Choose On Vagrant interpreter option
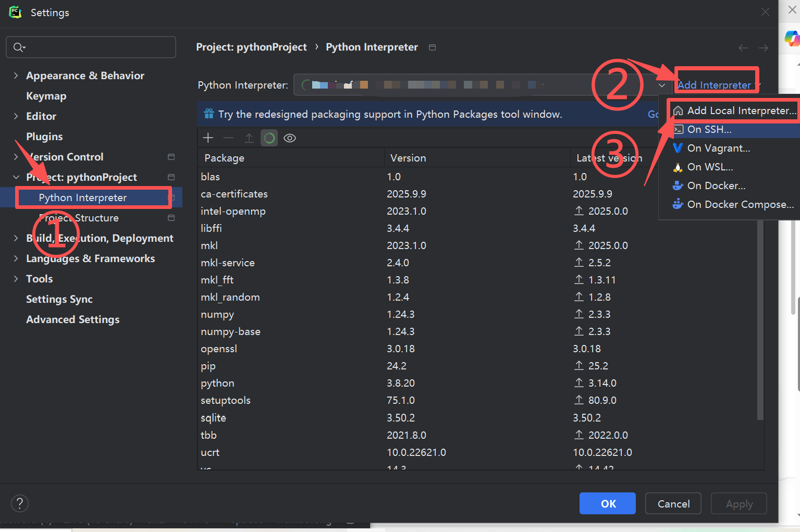The image size is (800, 532). pos(730,148)
